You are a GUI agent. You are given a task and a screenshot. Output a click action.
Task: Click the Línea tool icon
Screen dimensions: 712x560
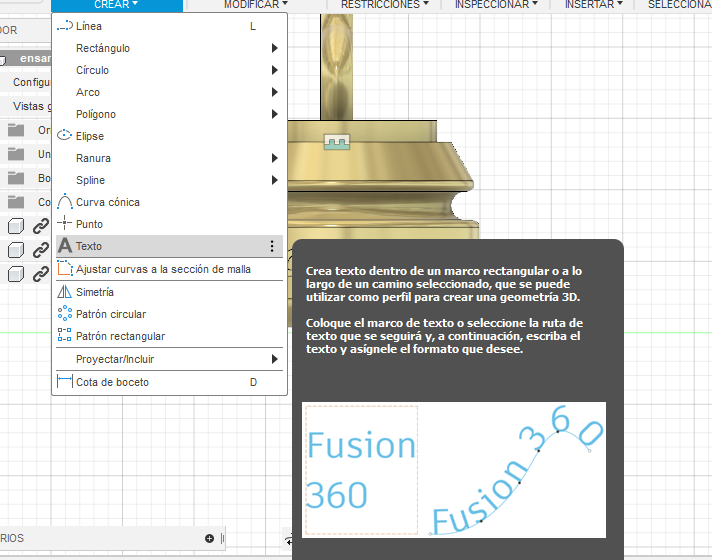[x=64, y=26]
